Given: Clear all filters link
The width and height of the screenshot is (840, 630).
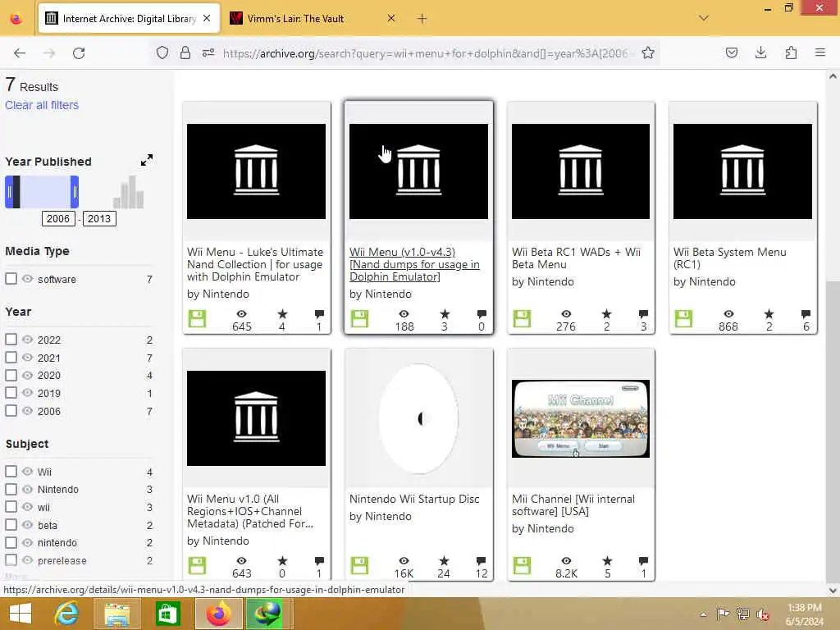Looking at the screenshot, I should 42,105.
